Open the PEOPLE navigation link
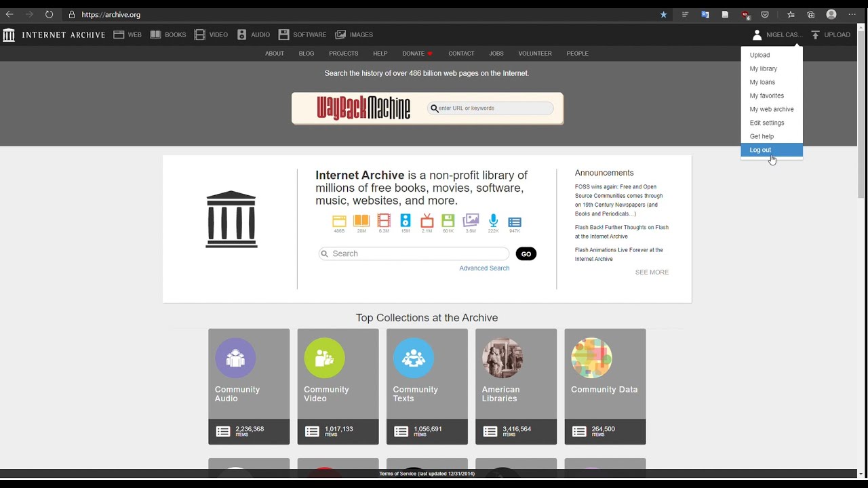868x488 pixels. 578,54
